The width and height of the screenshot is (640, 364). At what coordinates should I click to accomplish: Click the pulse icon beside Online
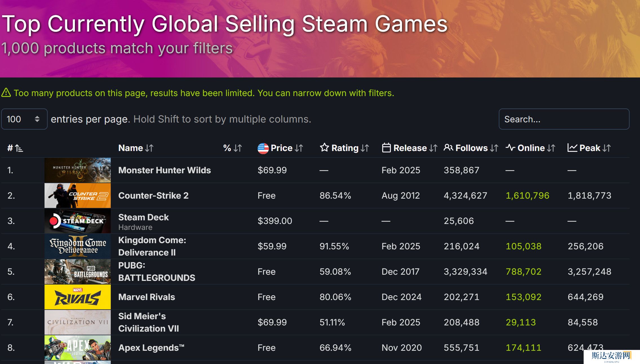tap(510, 148)
